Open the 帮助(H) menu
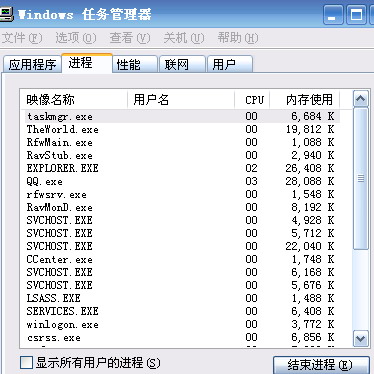Image resolution: width=374 pixels, height=374 pixels. tap(238, 38)
